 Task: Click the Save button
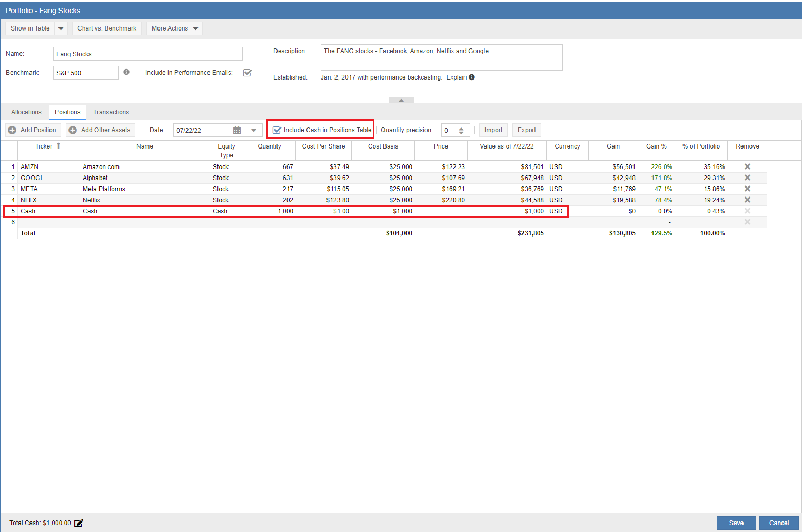(736, 523)
